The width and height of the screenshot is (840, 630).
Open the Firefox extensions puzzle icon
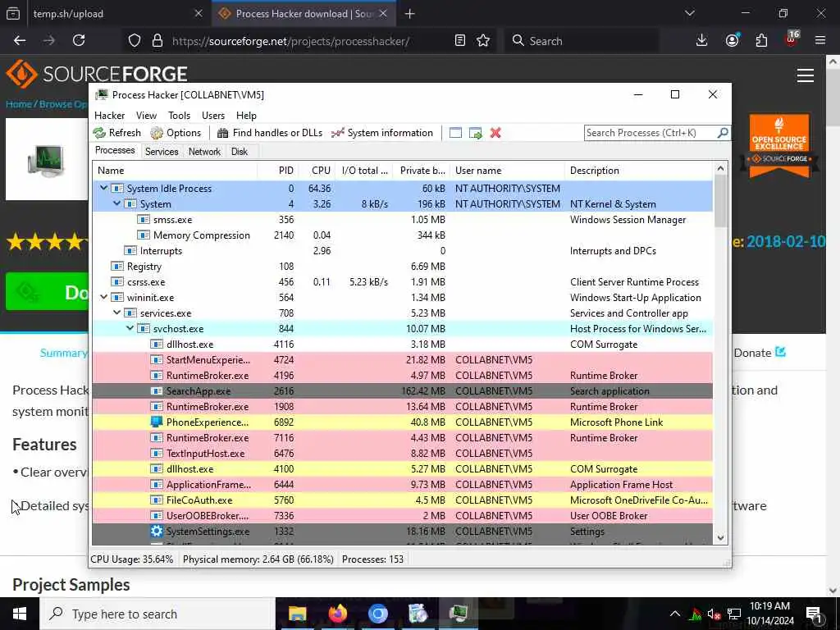[761, 41]
